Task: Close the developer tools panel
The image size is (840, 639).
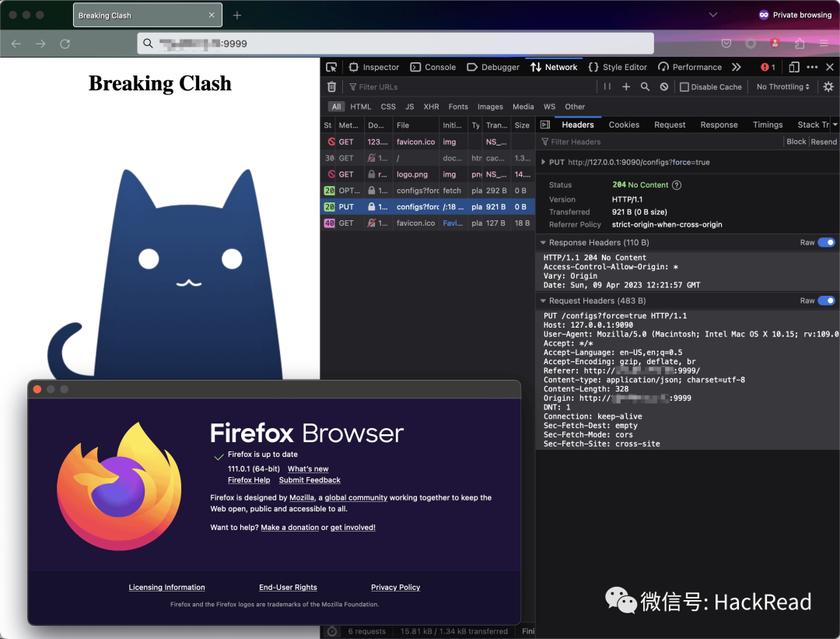Action: click(x=830, y=67)
